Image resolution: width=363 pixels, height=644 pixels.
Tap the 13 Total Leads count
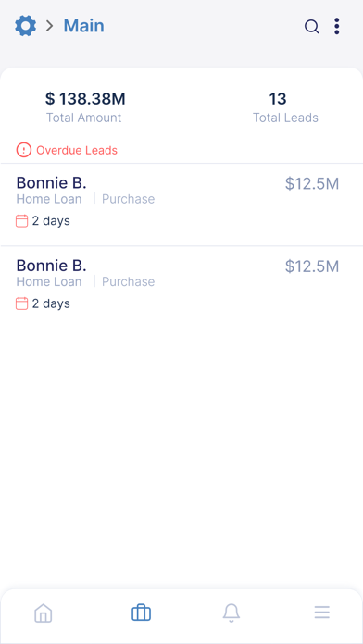278,99
